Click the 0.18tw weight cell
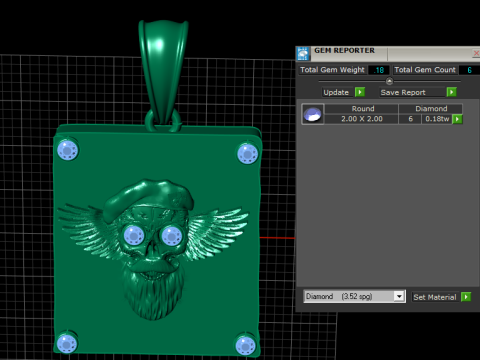The image size is (480, 360). (x=437, y=119)
